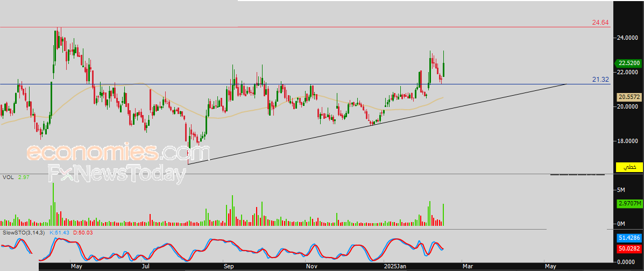Click the 2.9707M volume value tag
This screenshot has width=644, height=271.
pos(629,203)
